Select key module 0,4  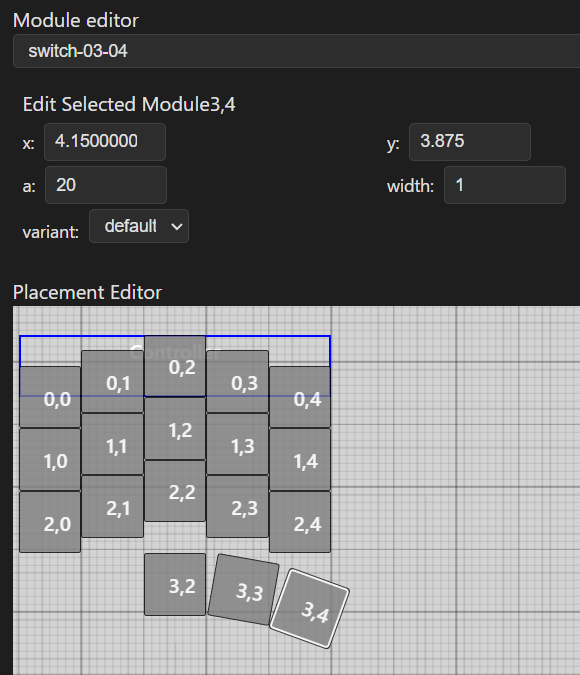point(300,397)
